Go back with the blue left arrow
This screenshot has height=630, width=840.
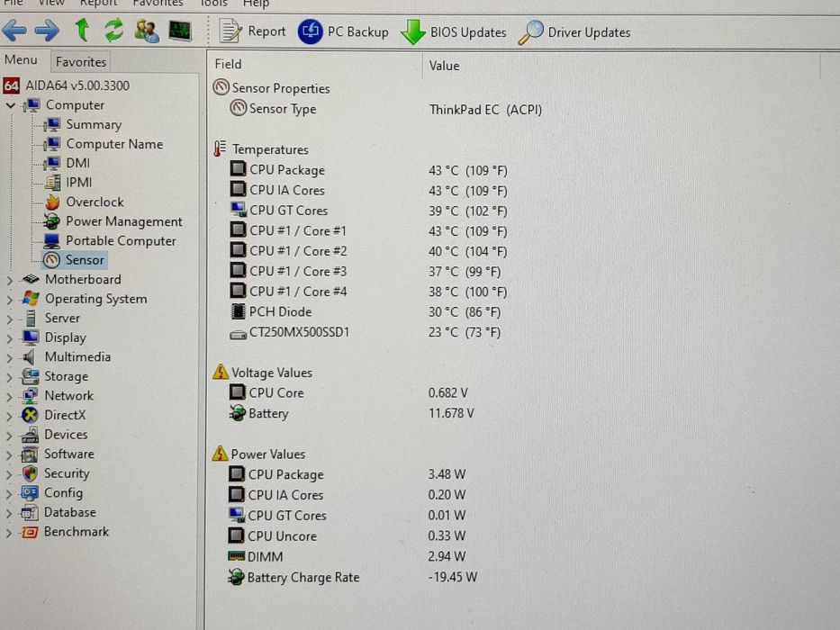click(x=14, y=30)
